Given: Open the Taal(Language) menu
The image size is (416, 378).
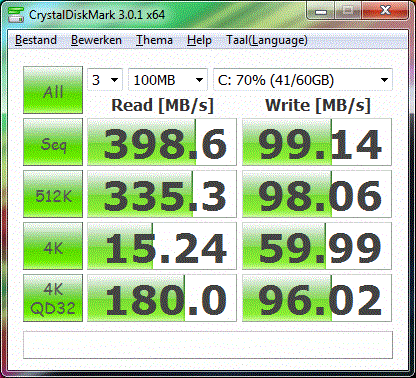Looking at the screenshot, I should [x=267, y=40].
